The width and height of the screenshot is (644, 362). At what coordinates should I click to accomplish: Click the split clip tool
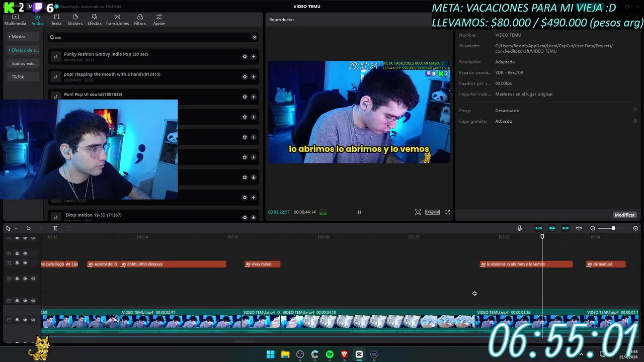55,228
